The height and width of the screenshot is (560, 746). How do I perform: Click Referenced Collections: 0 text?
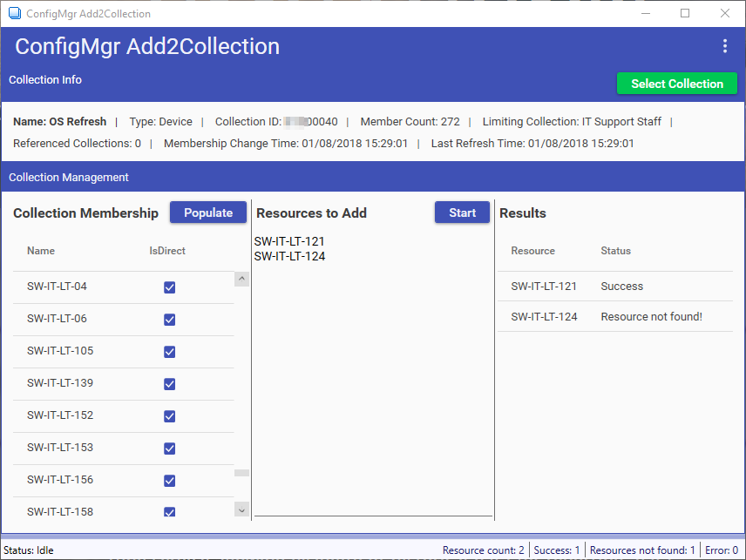[77, 144]
